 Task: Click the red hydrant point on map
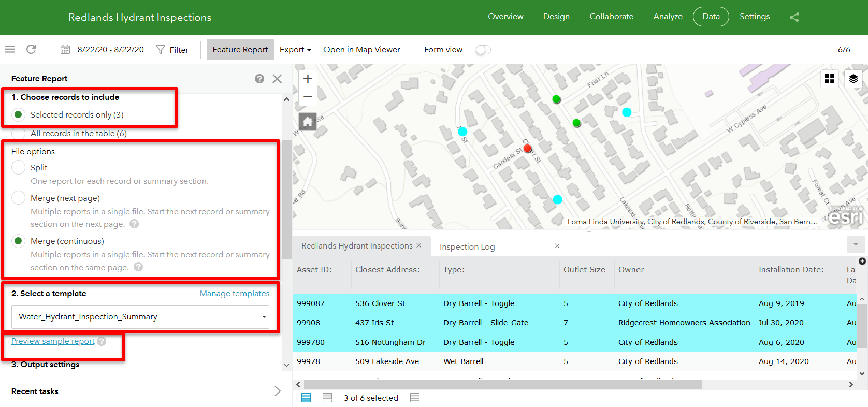(x=528, y=149)
